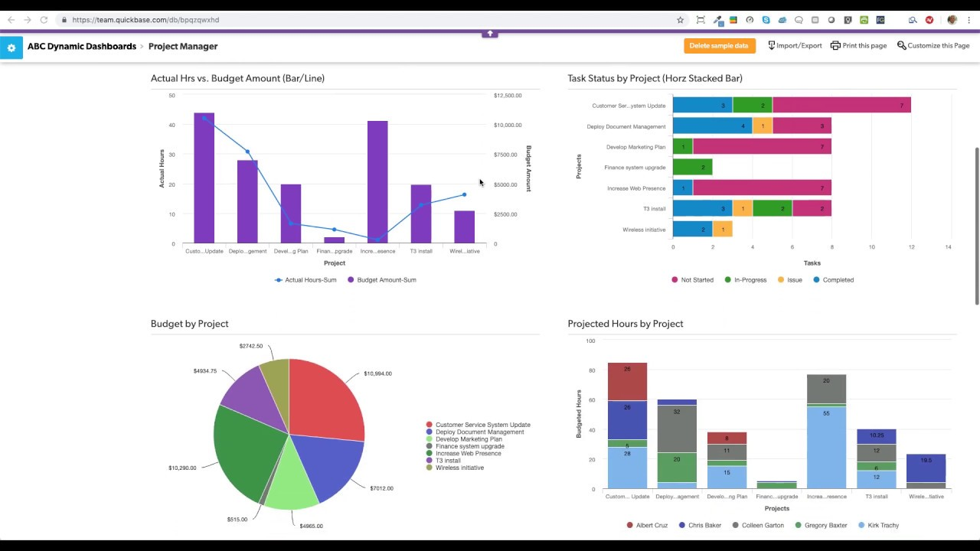Toggle T3 install pie legend entry

[443, 461]
